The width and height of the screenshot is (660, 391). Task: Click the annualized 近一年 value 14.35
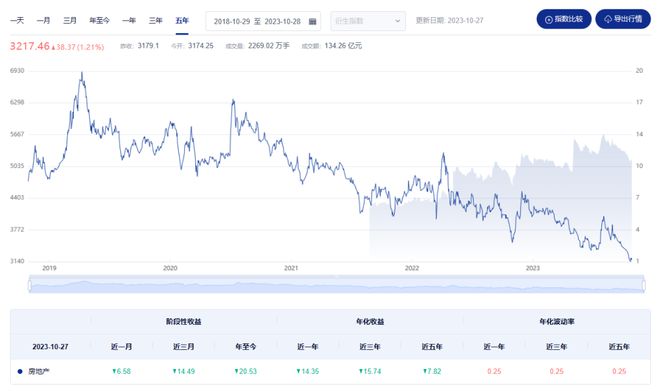308,371
